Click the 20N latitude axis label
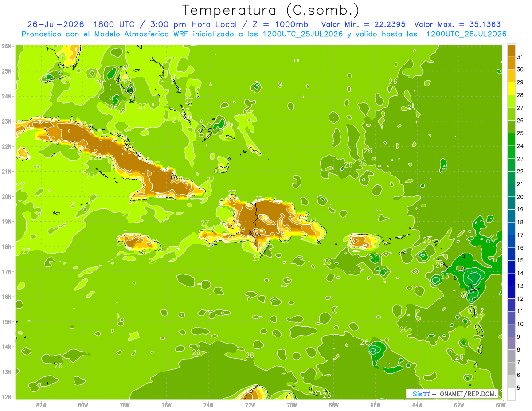The image size is (532, 411). pyautogui.click(x=7, y=196)
